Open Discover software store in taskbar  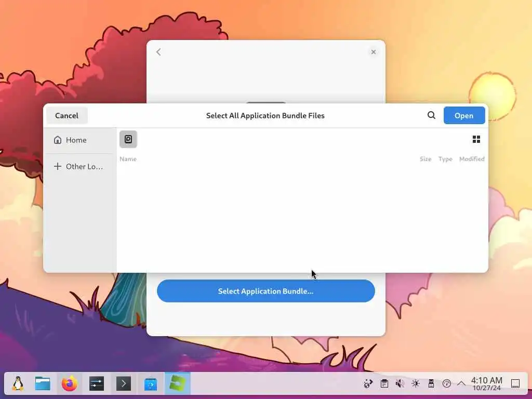pos(151,384)
